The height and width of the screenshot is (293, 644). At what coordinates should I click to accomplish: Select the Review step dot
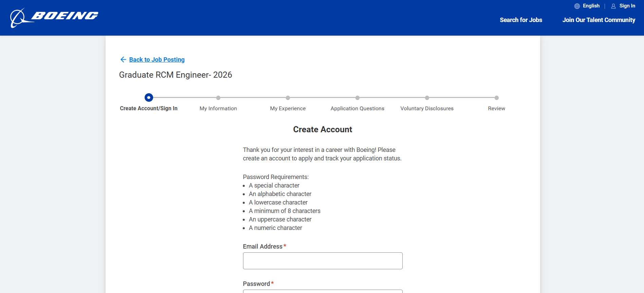[497, 98]
